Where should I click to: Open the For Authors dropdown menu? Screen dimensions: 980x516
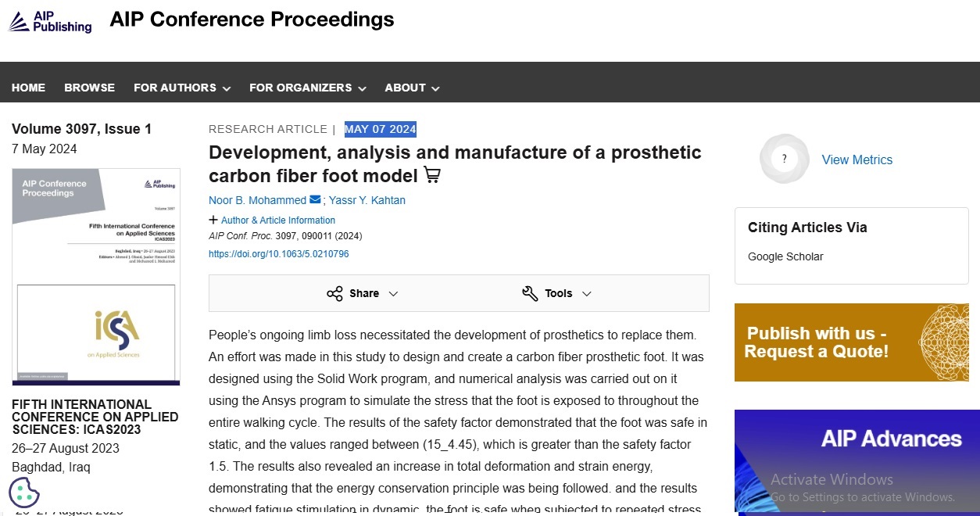182,88
